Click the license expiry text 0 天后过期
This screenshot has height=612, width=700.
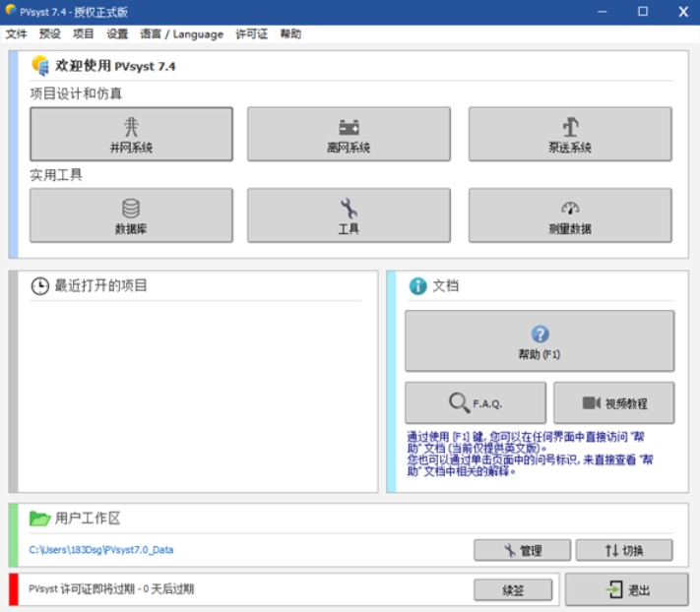pos(168,589)
